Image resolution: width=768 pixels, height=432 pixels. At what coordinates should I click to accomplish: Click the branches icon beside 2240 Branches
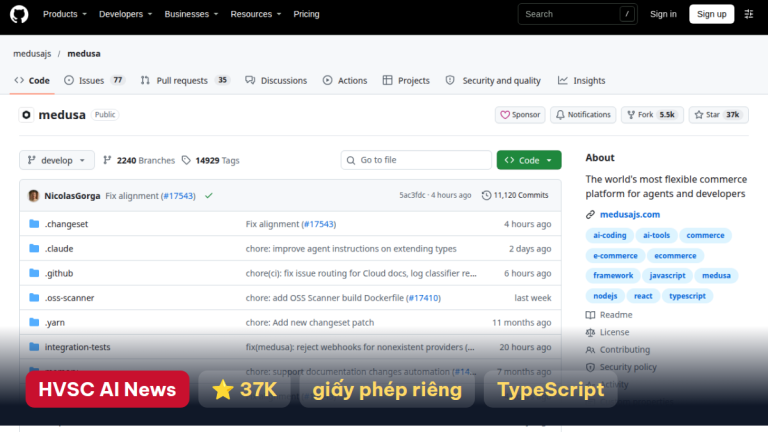coord(107,160)
